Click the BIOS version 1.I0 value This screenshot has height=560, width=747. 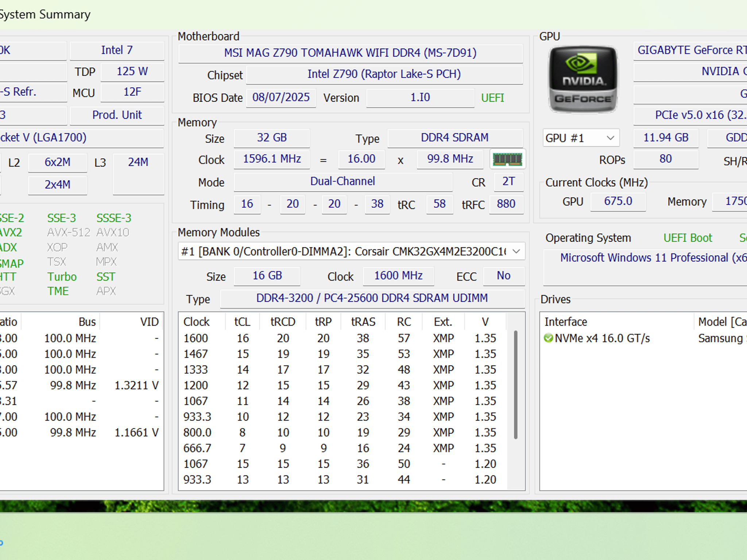pos(420,98)
